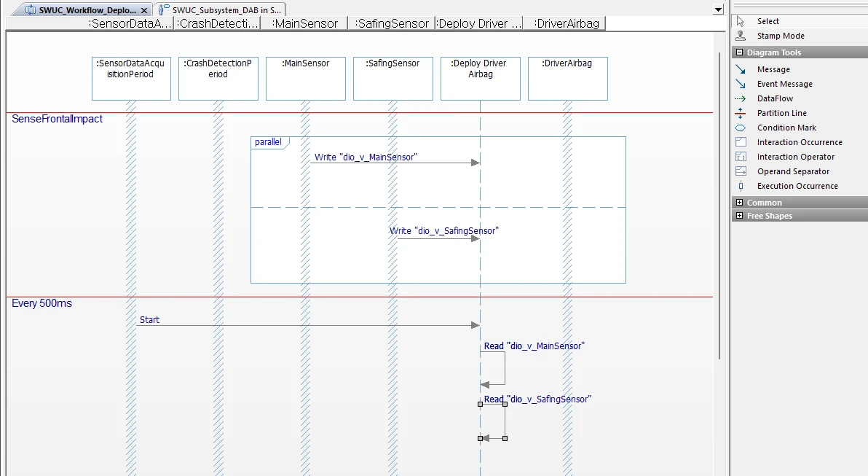Click the :SafingSensor header lane
This screenshot has height=476, width=868.
392,23
